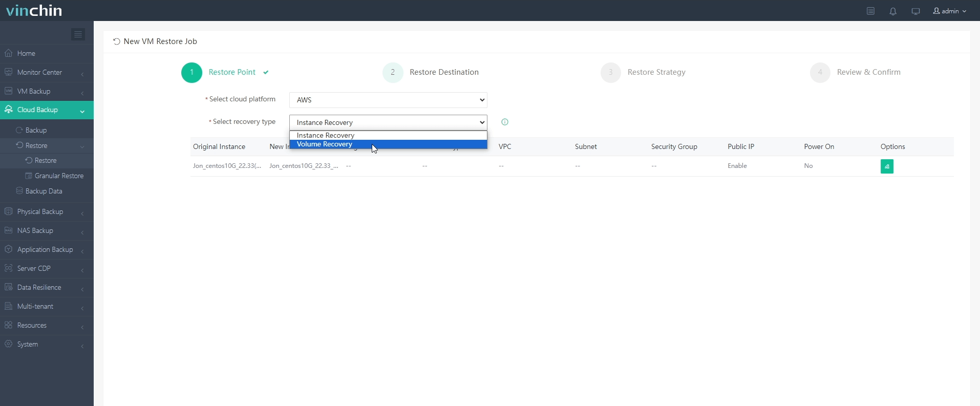
Task: Go to step 4 Review & Confirm
Action: (855, 72)
